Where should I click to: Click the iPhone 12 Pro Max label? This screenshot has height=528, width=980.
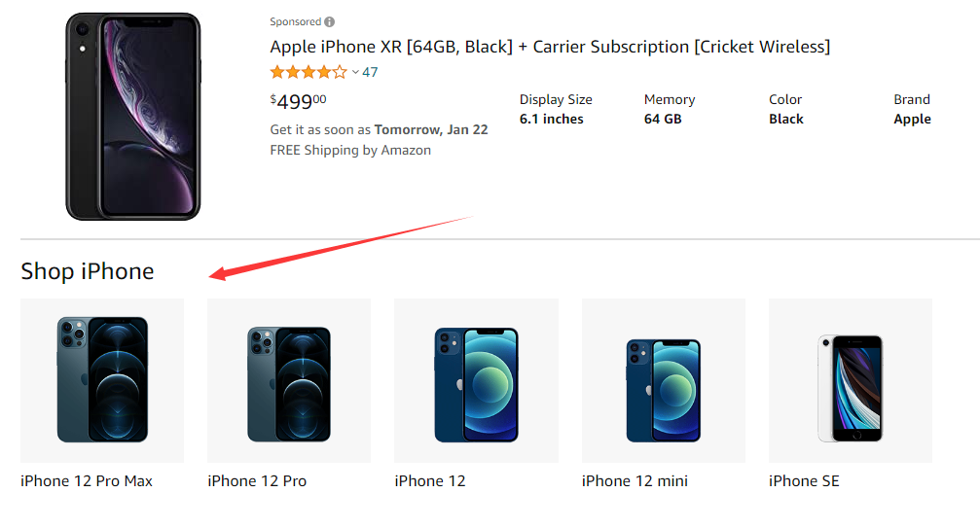pos(87,481)
